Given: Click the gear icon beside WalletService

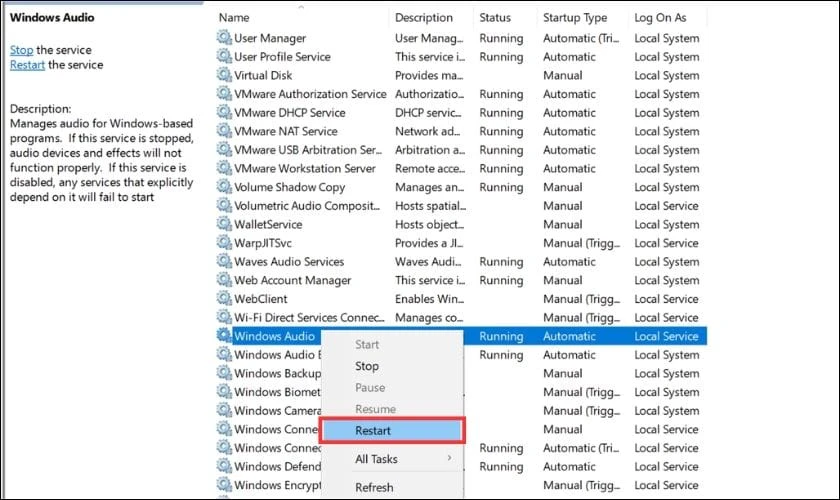Looking at the screenshot, I should 224,224.
